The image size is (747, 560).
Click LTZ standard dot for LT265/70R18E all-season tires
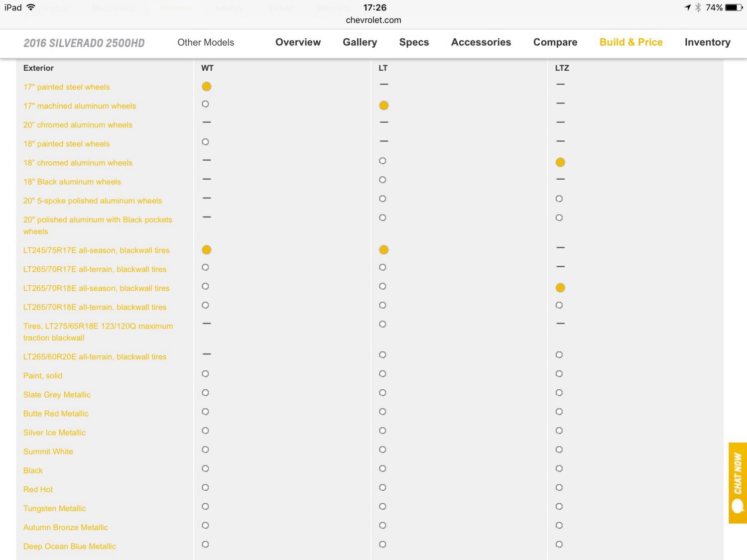point(560,288)
